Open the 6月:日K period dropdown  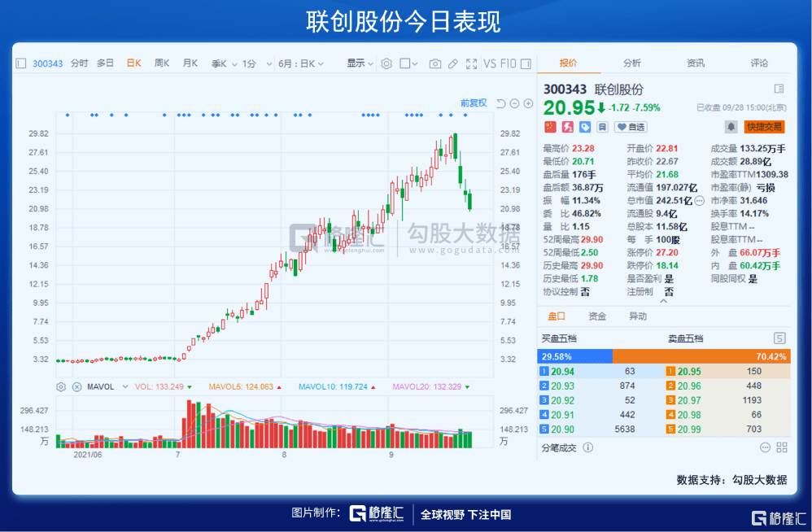tap(301, 63)
